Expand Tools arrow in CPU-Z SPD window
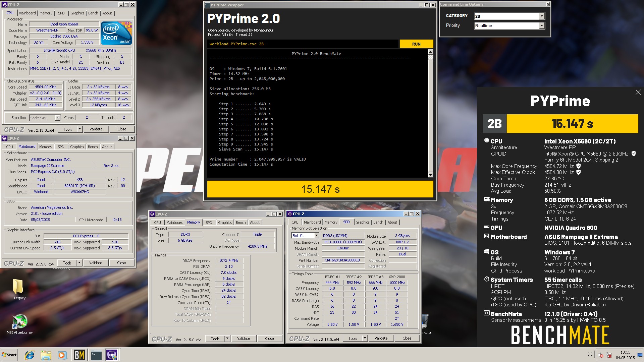Viewport: 644px width, 362px height. point(365,338)
